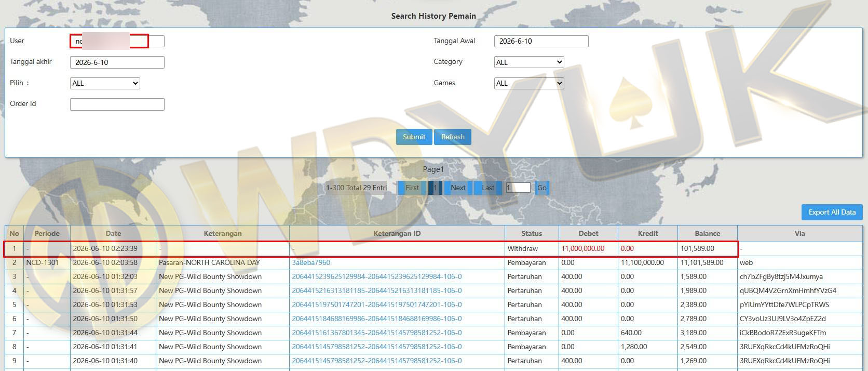Click the Submit button

coord(414,137)
